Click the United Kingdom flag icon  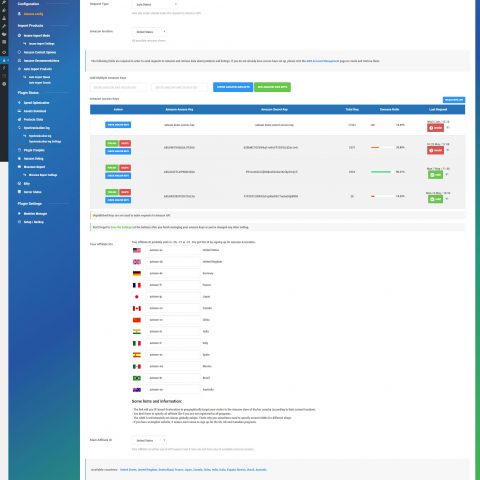(137, 262)
